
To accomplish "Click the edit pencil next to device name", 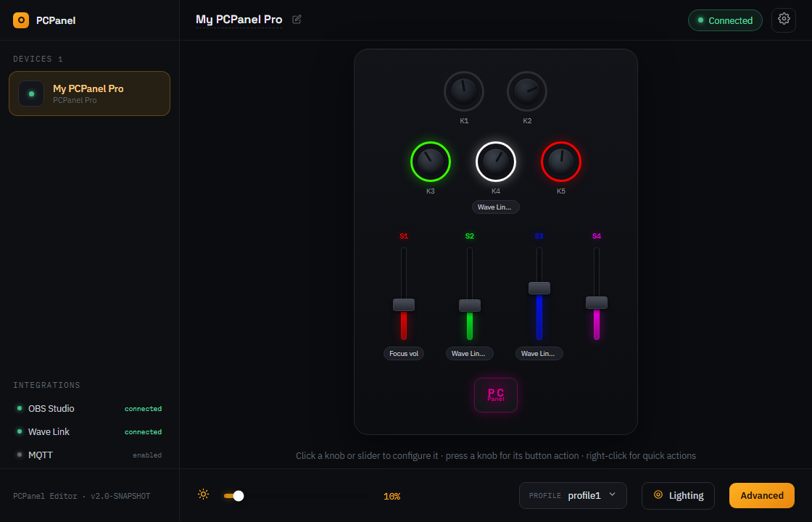I will pyautogui.click(x=297, y=20).
